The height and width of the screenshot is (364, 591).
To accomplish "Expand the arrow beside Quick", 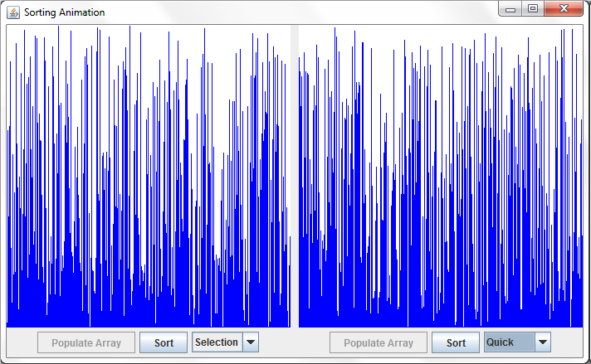I will point(543,342).
